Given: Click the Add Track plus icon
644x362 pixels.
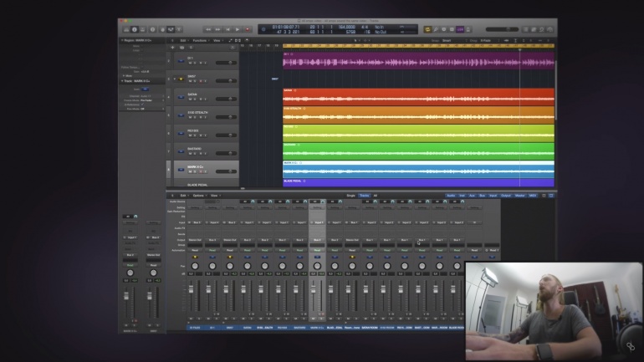Looking at the screenshot, I should (x=172, y=48).
